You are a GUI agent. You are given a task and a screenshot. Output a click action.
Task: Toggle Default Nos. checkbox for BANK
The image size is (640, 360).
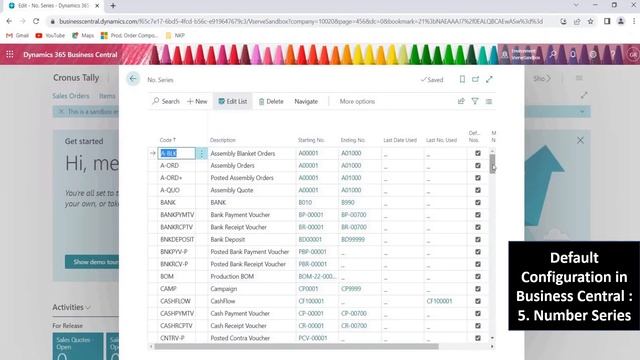point(478,202)
